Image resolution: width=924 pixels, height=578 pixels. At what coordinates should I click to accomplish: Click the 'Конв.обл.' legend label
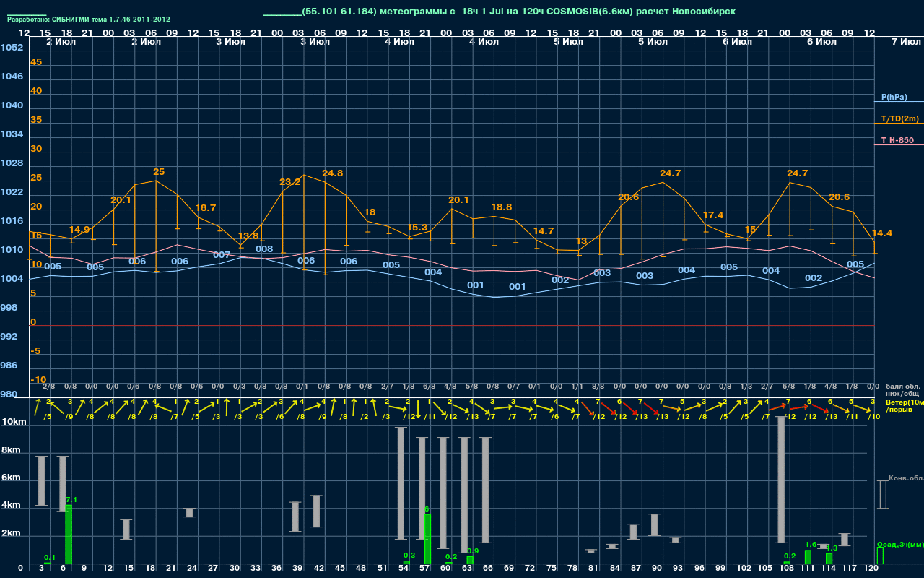coord(906,478)
